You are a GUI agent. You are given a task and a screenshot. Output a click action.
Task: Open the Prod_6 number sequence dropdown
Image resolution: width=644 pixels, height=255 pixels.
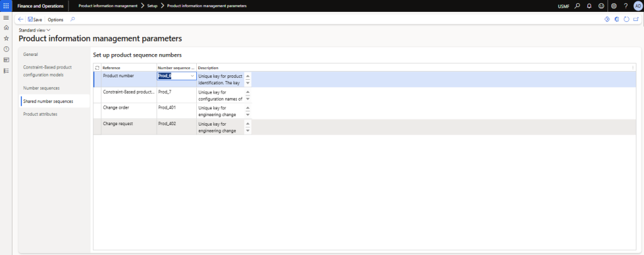pyautogui.click(x=192, y=76)
